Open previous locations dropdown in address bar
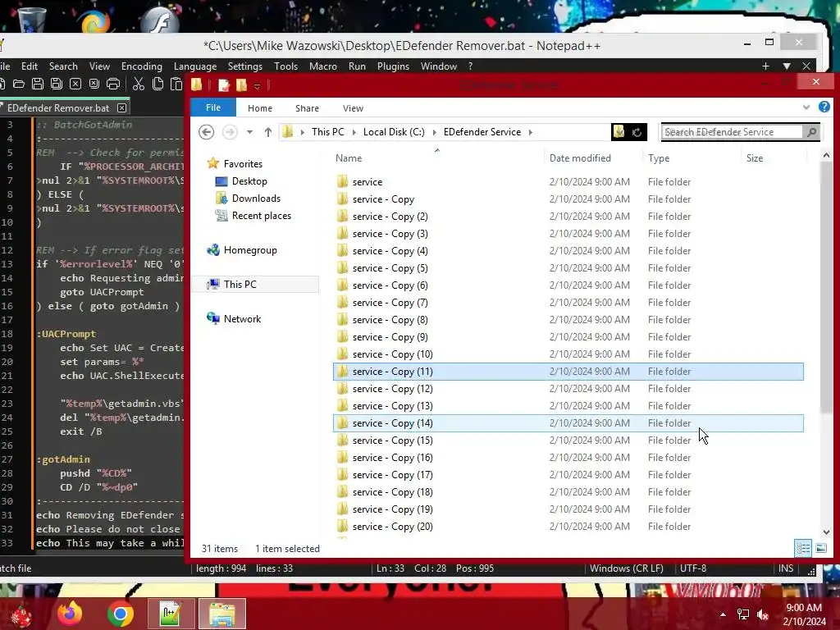The height and width of the screenshot is (630, 840). pos(619,132)
